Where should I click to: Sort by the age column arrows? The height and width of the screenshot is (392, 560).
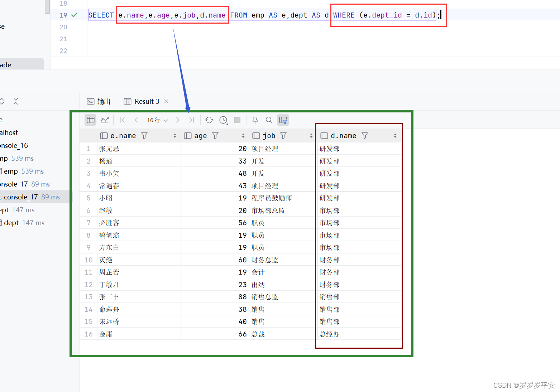243,136
